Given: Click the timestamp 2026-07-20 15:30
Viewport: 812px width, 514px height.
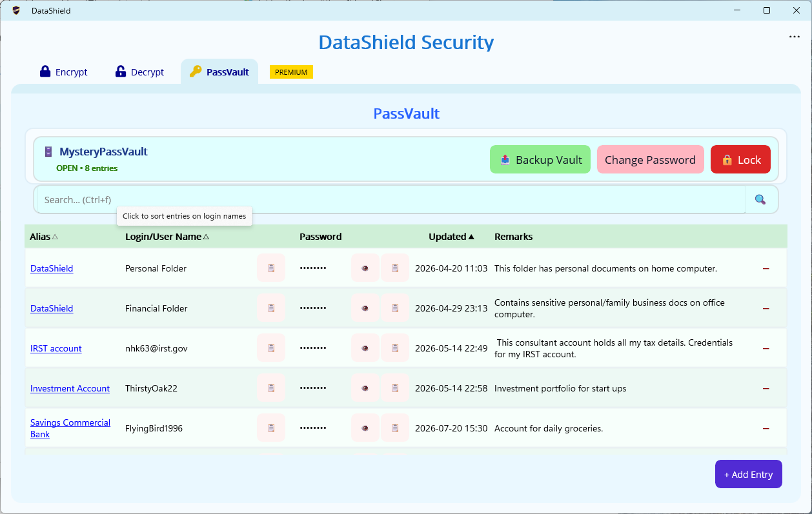Looking at the screenshot, I should click(x=451, y=428).
